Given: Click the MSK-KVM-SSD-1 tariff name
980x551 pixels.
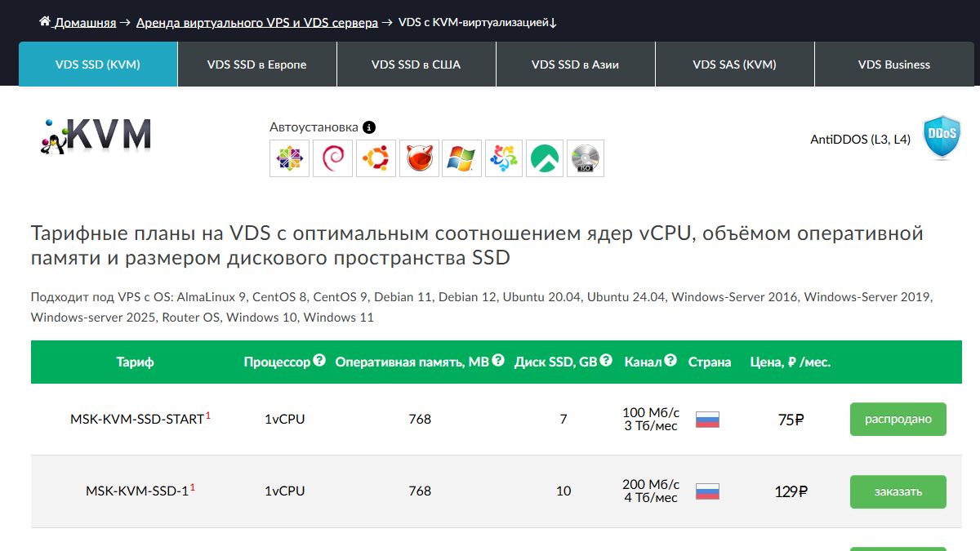Looking at the screenshot, I should [137, 491].
